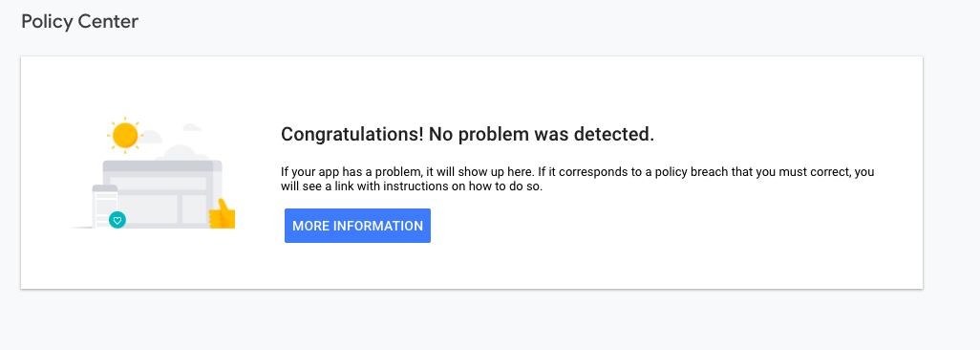The image size is (980, 350).
Task: Click the tiny cloud at illustration's top right
Action: (192, 127)
